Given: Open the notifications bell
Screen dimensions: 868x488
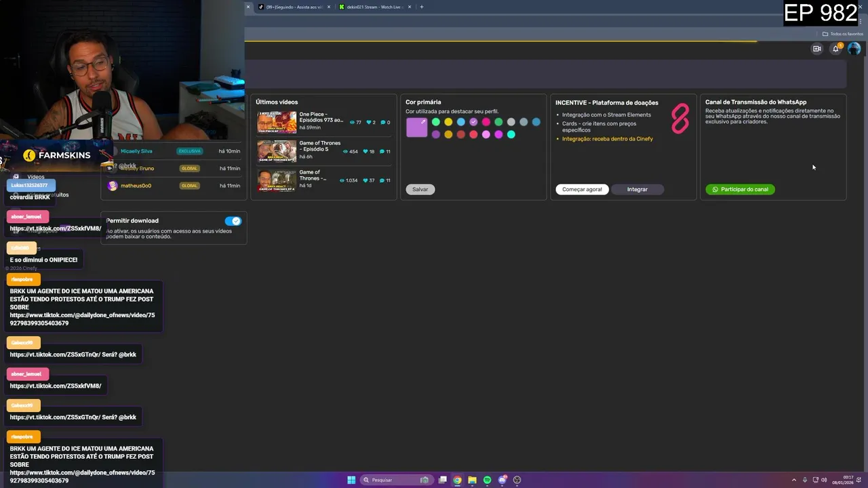Looking at the screenshot, I should 835,49.
